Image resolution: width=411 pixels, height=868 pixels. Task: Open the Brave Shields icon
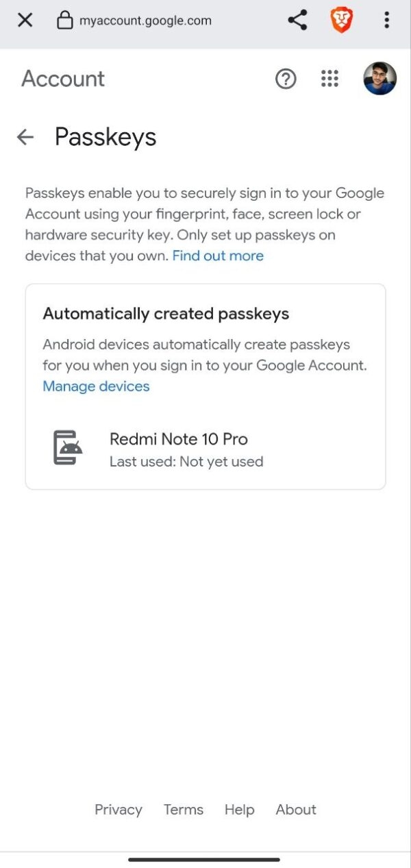click(x=341, y=20)
